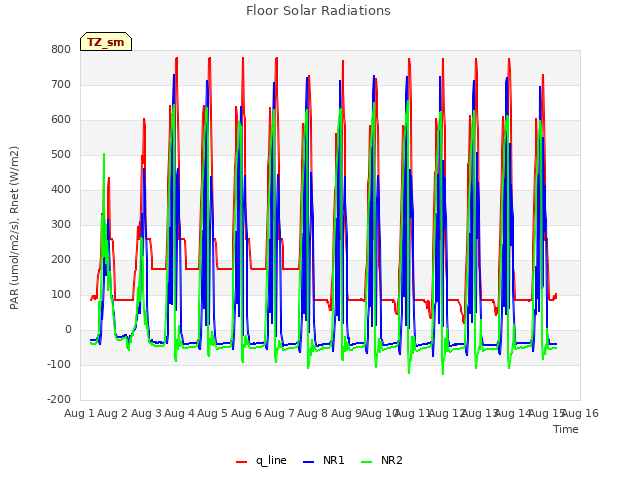Viewport: 640px width, 480px height.
Task: Click the 'Aug 2' x-axis tick label
Action: tap(113, 413)
